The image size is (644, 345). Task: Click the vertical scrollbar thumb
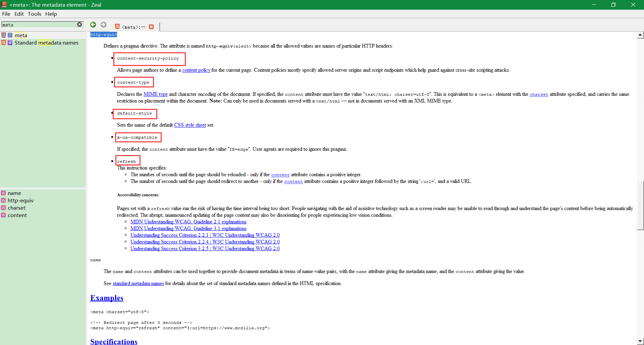640,205
